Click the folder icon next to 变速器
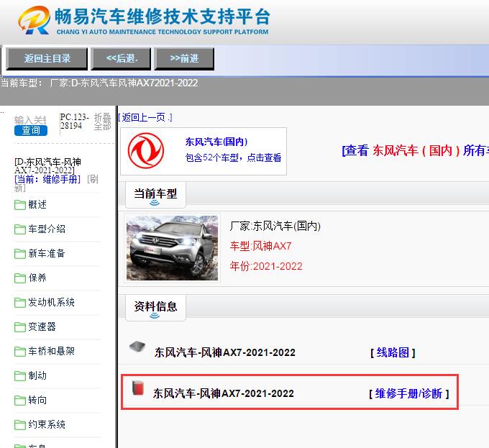The width and height of the screenshot is (489, 448). pos(20,327)
